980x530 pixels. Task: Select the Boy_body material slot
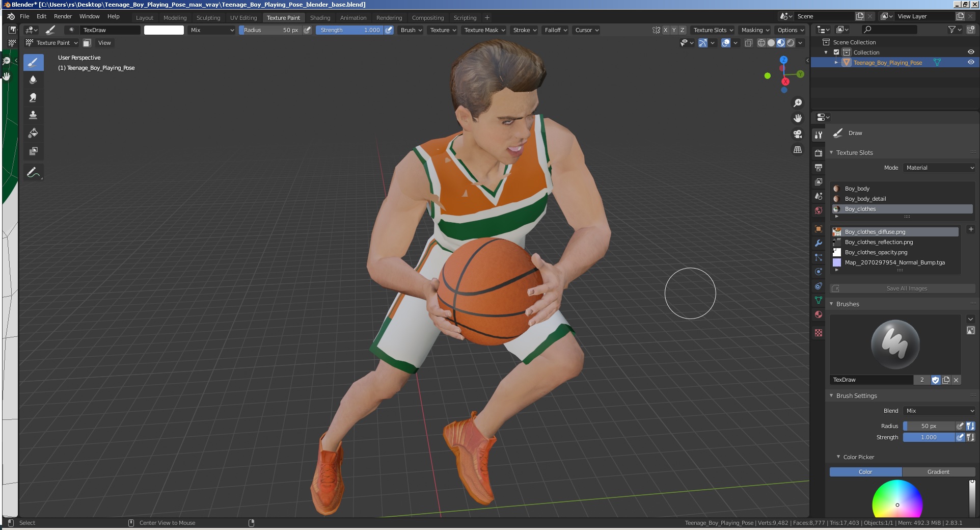point(902,189)
